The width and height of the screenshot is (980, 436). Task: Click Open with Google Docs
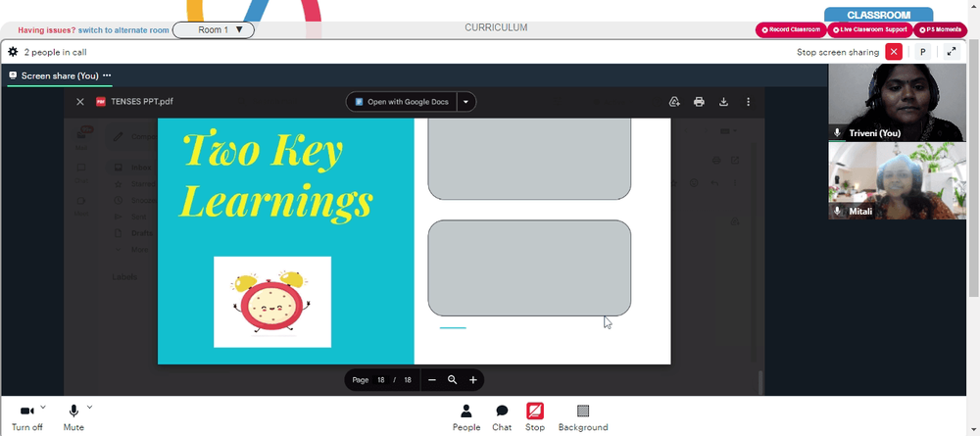tap(401, 102)
